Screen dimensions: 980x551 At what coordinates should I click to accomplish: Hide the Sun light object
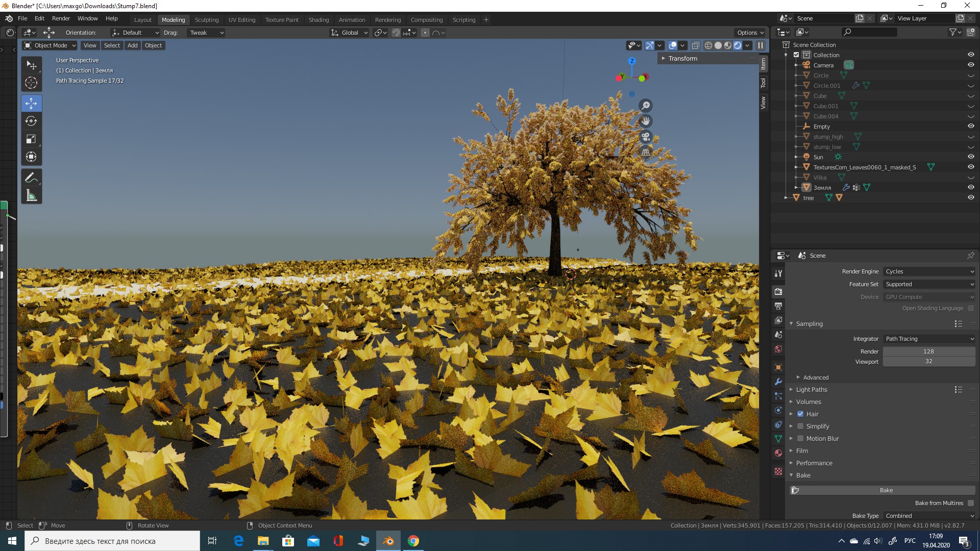click(971, 157)
